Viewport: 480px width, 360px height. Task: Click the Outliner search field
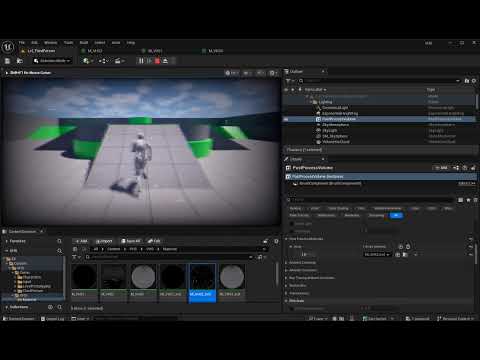point(379,81)
